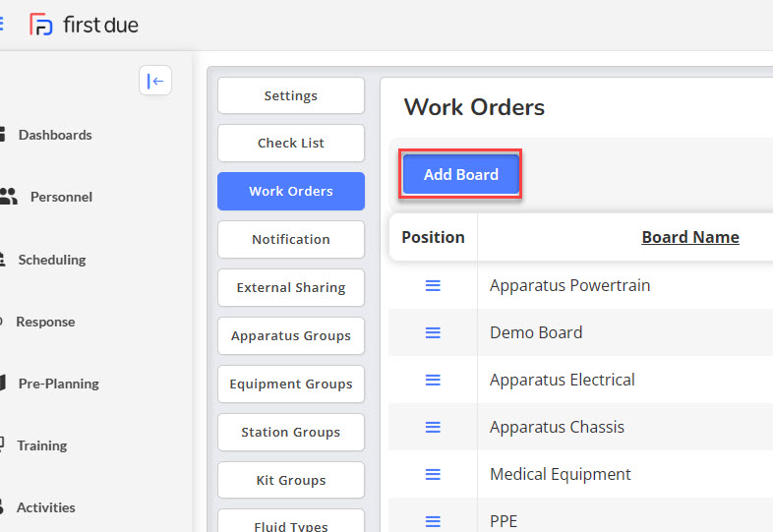Open External Sharing settings
This screenshot has height=532, width=773.
pos(291,287)
